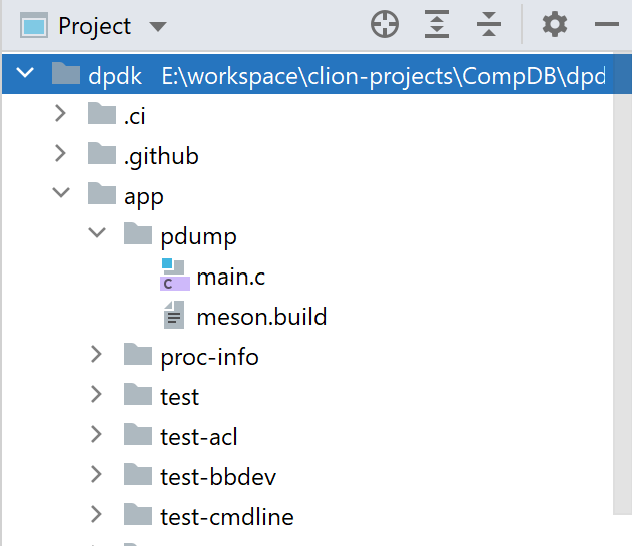The image size is (632, 546).
Task: Click the test-bbdev folder icon
Action: pos(138,474)
